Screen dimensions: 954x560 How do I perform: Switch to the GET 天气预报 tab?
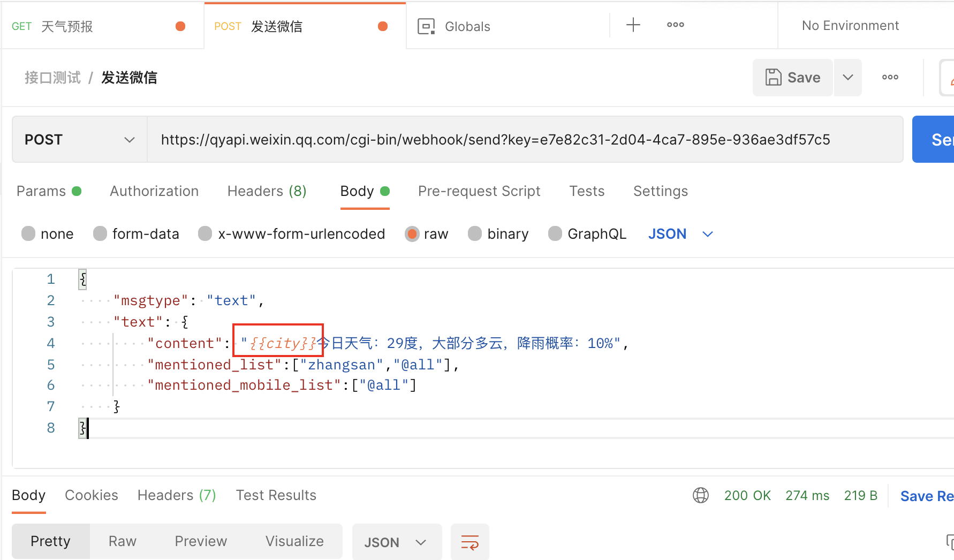click(102, 26)
